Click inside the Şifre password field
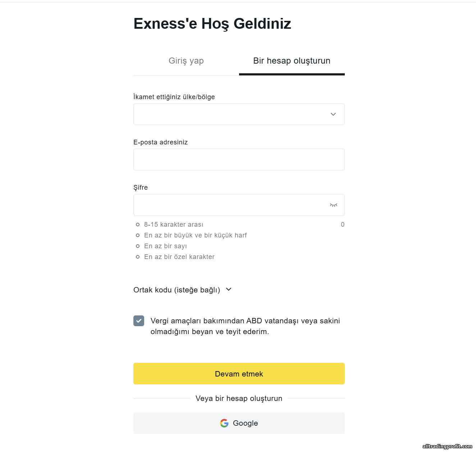This screenshot has width=476, height=453. coord(230,205)
